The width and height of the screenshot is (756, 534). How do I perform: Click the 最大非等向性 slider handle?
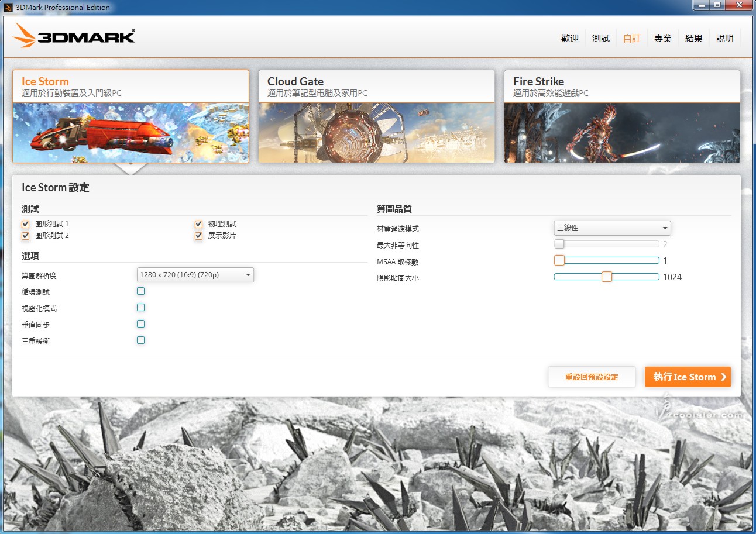tap(559, 244)
